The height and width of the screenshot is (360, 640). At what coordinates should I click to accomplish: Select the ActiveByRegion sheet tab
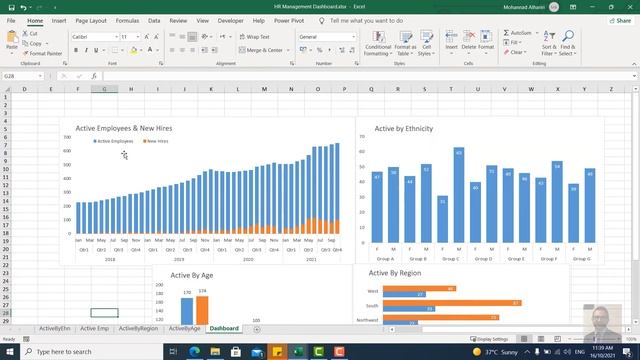138,329
